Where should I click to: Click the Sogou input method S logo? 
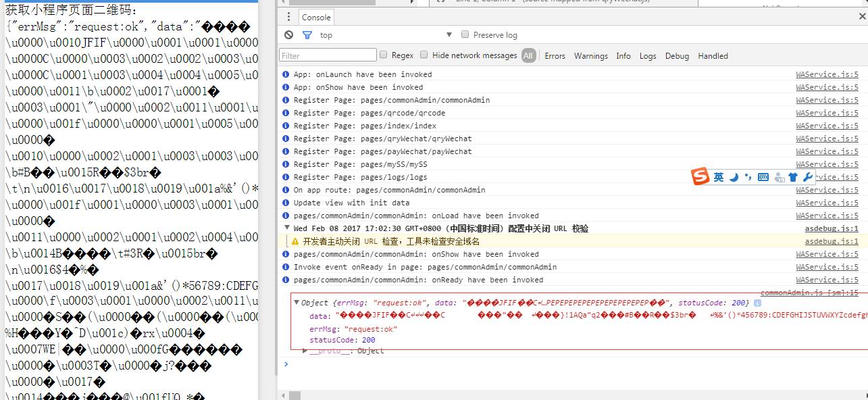[x=700, y=177]
